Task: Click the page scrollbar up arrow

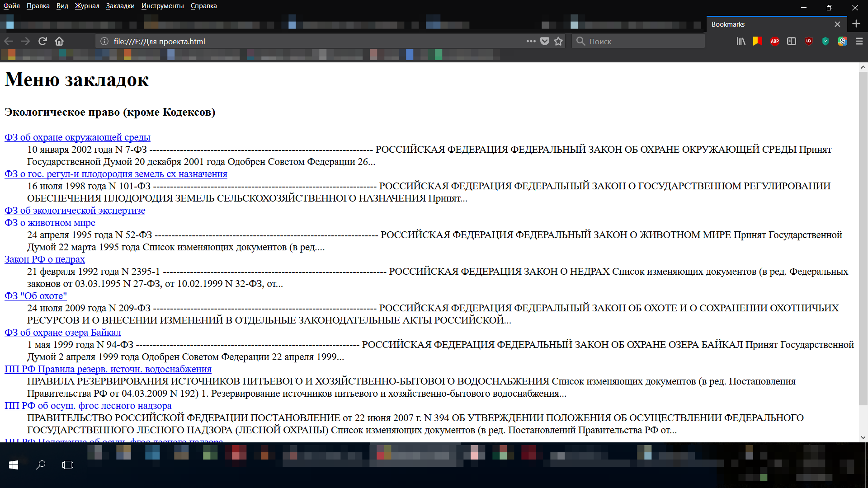Action: coord(863,67)
